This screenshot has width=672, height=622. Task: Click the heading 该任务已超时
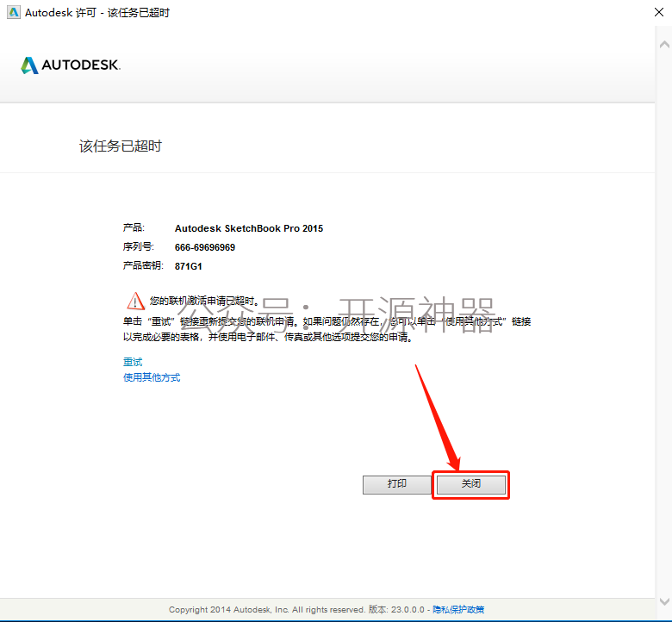[x=121, y=146]
